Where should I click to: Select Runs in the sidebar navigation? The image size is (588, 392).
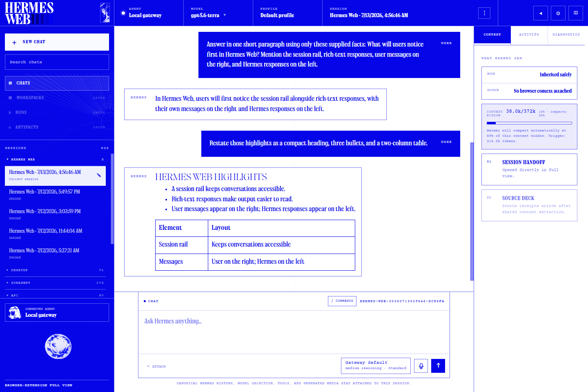click(57, 112)
